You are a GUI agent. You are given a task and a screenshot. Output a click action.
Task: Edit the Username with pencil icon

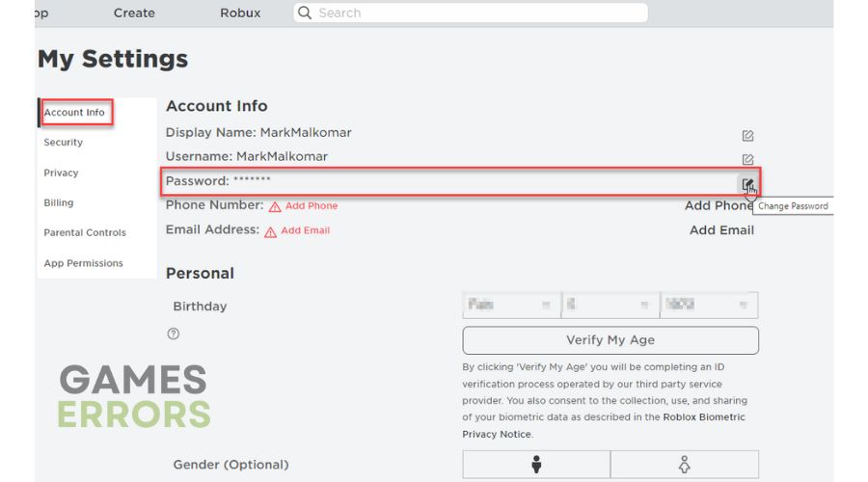(747, 159)
